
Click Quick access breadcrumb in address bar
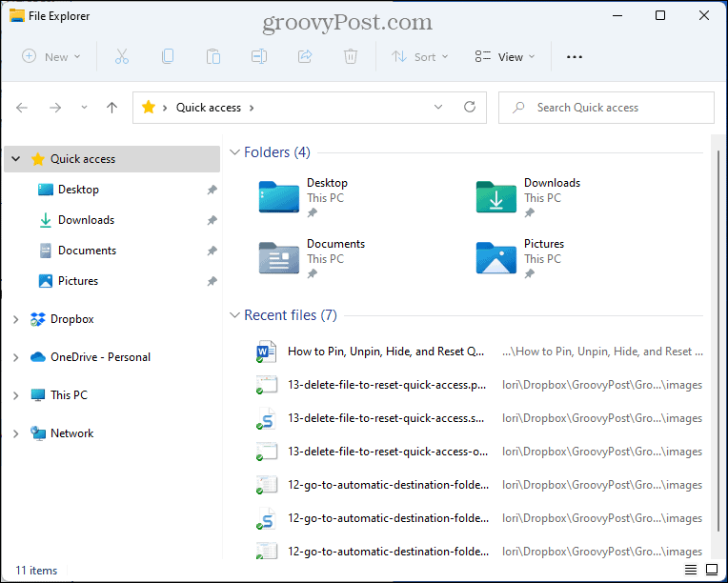coord(209,108)
